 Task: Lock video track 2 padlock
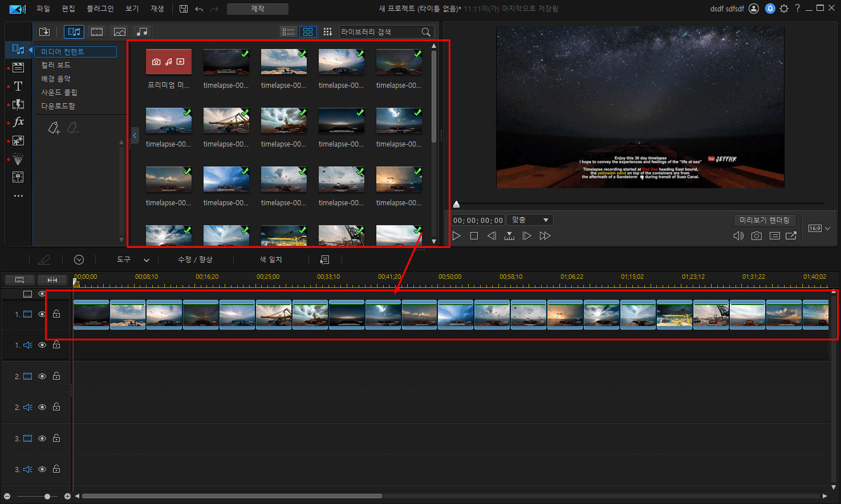(56, 376)
